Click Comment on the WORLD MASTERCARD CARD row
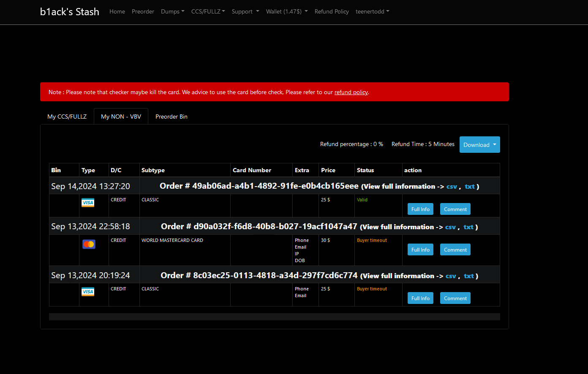This screenshot has width=588, height=374. coord(455,249)
